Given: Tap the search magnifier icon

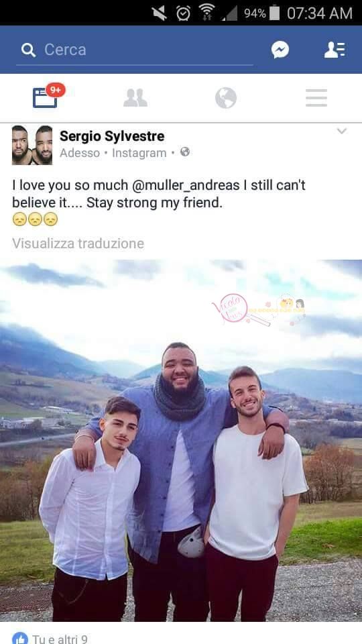Looking at the screenshot, I should [28, 50].
